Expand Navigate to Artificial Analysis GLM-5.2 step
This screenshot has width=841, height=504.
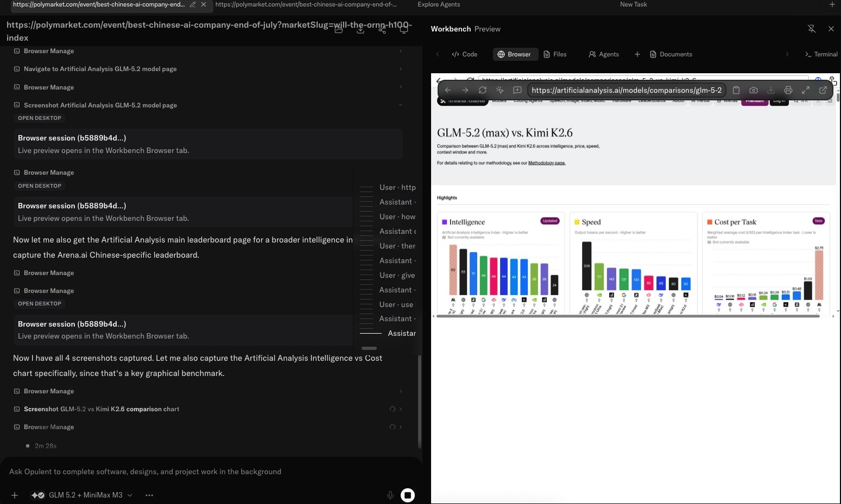point(207,69)
